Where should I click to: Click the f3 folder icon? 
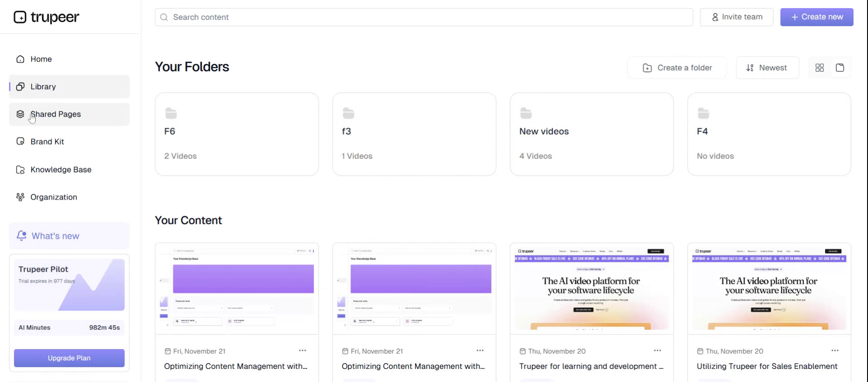point(349,113)
